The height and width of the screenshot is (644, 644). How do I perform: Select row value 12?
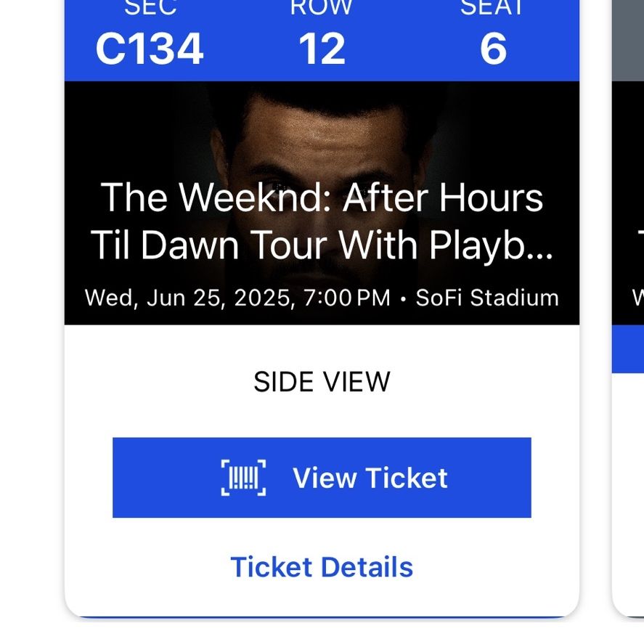[322, 49]
